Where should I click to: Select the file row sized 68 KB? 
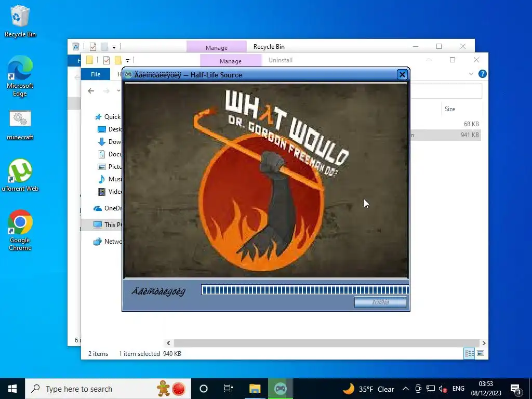click(x=446, y=124)
